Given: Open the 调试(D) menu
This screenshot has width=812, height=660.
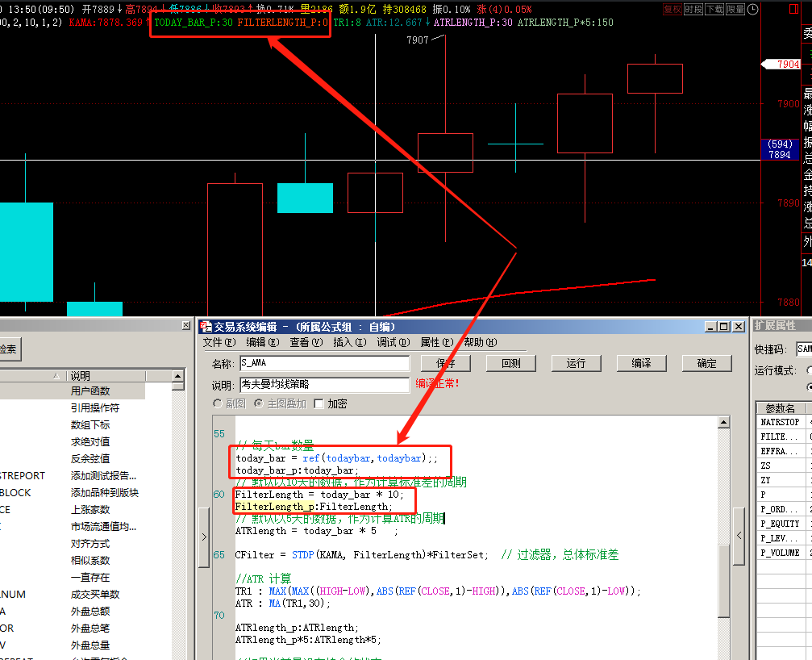Looking at the screenshot, I should point(393,342).
